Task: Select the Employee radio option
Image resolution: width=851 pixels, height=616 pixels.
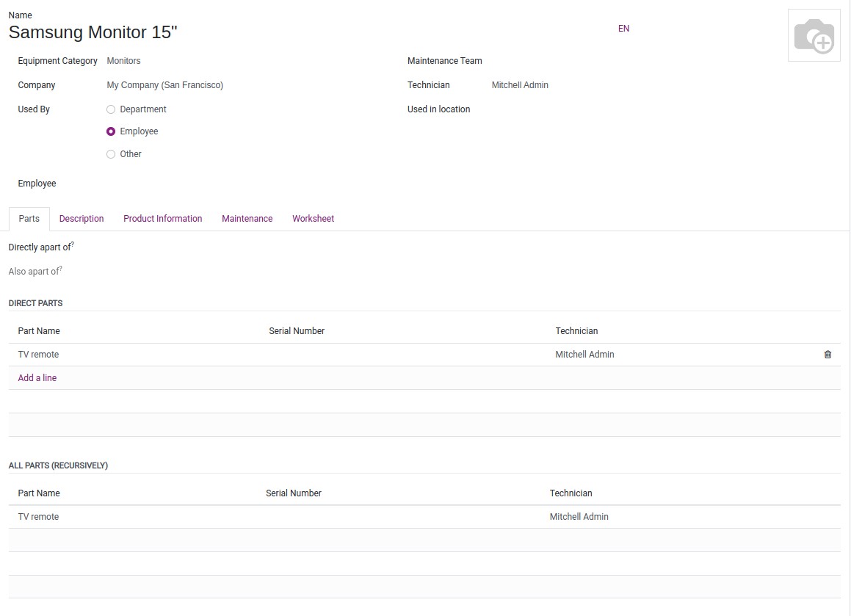Action: pos(111,131)
